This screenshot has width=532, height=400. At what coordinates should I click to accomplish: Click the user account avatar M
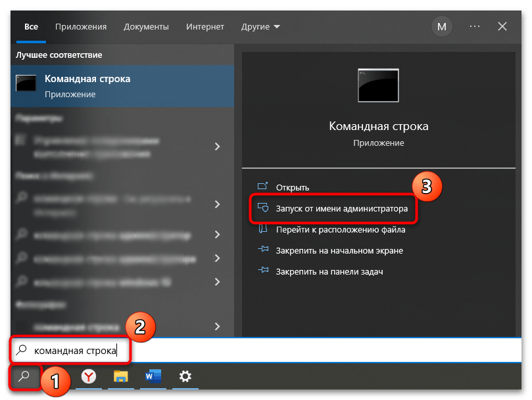pos(441,27)
